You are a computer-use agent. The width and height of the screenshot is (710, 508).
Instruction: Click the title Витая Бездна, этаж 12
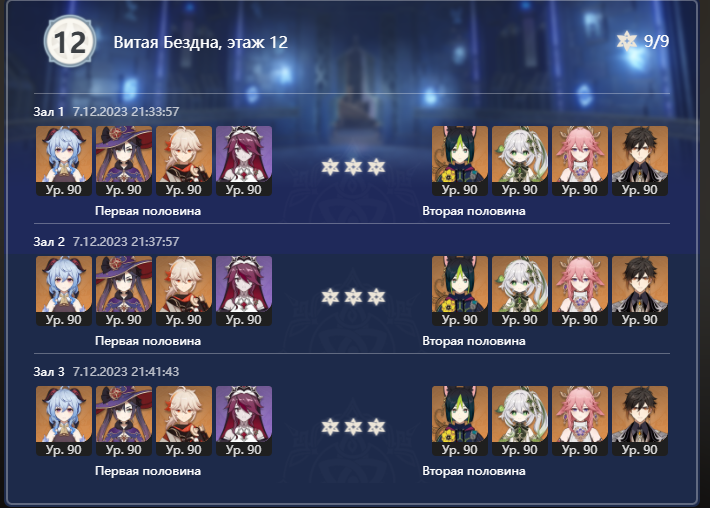point(201,42)
